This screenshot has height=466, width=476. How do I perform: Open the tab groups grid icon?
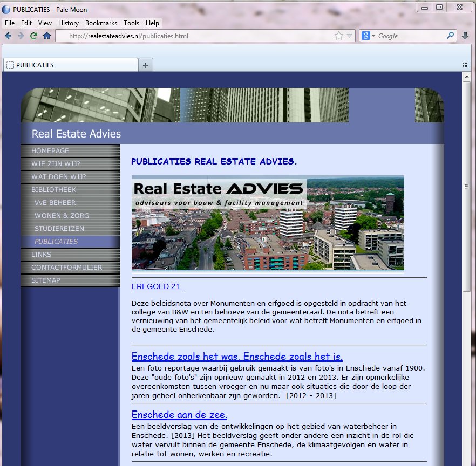[465, 65]
